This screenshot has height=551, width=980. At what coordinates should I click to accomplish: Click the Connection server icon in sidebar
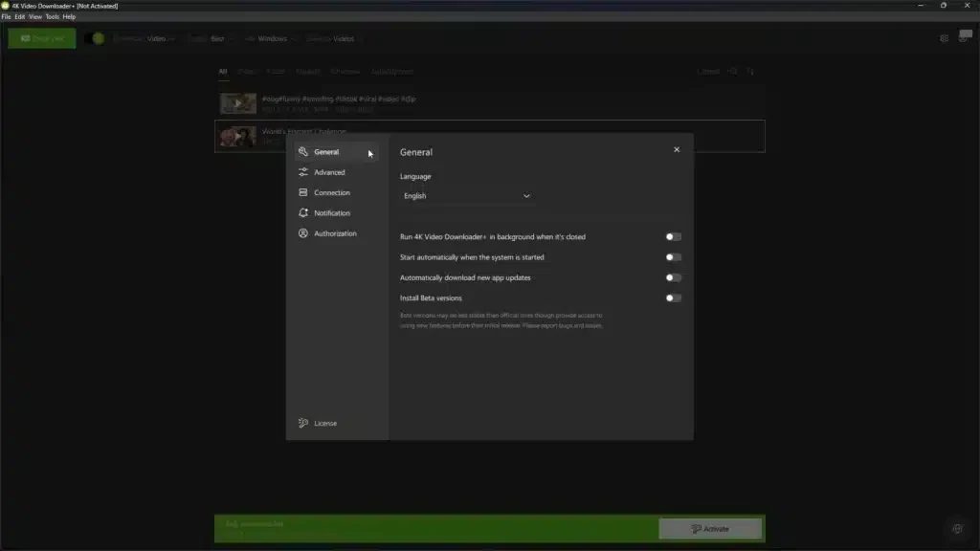303,192
